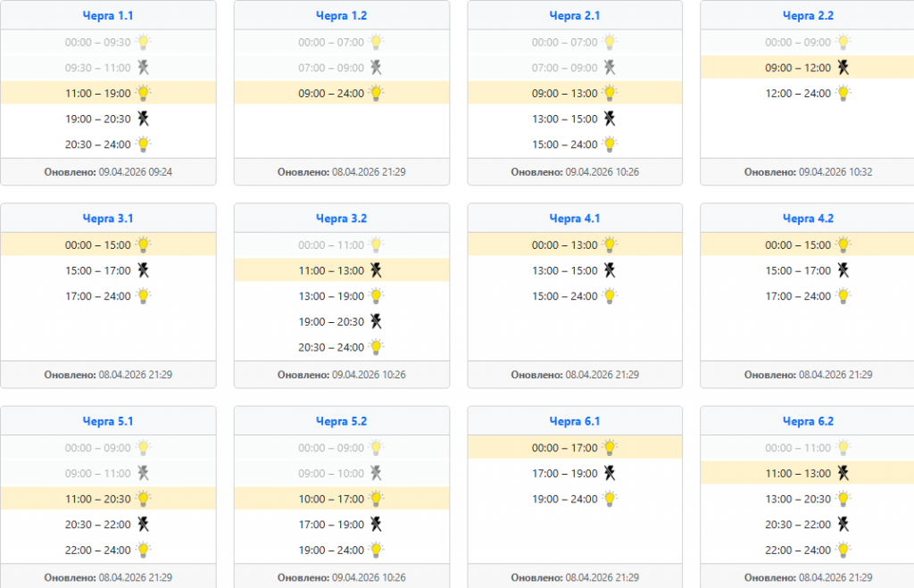914x588 pixels.
Task: Click power-off icon for 13:00 – 15:00 in Черга 2.1
Action: [x=610, y=119]
